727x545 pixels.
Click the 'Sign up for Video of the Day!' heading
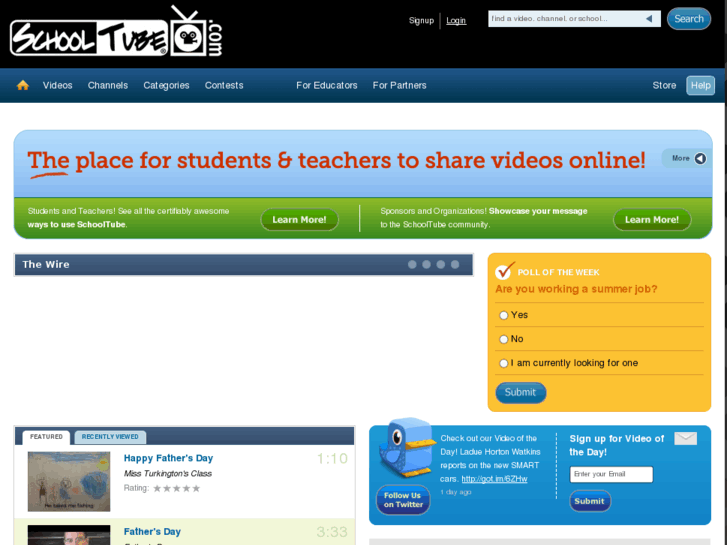[x=617, y=445]
